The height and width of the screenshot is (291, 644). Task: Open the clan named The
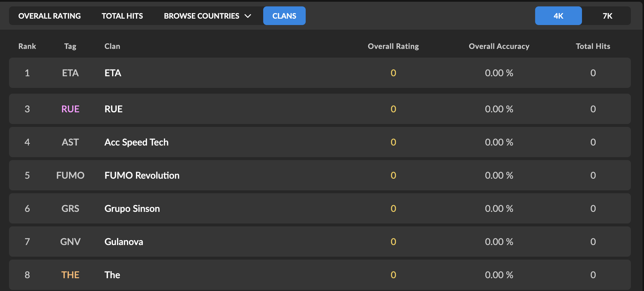coord(112,275)
